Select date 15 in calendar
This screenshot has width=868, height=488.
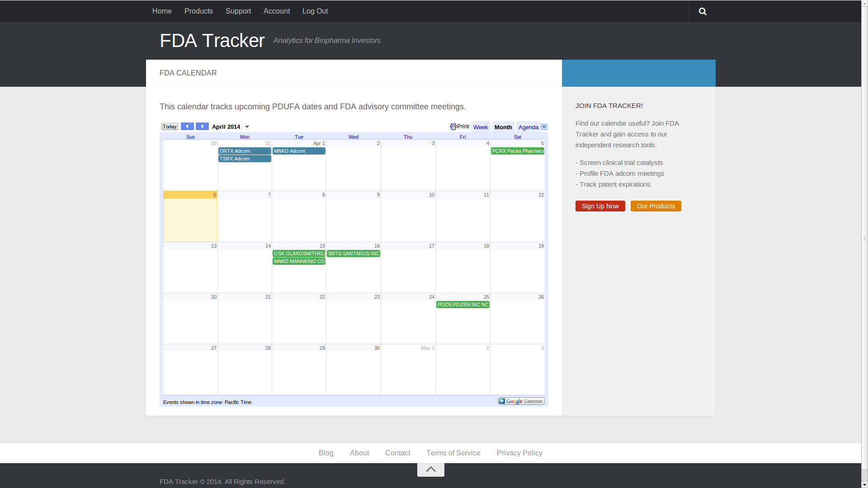point(322,246)
